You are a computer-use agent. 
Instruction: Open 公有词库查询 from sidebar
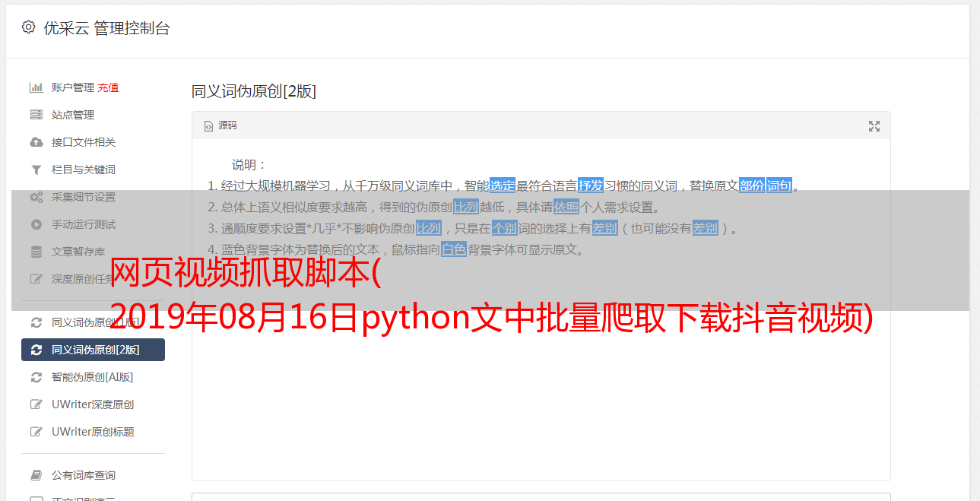(x=84, y=475)
